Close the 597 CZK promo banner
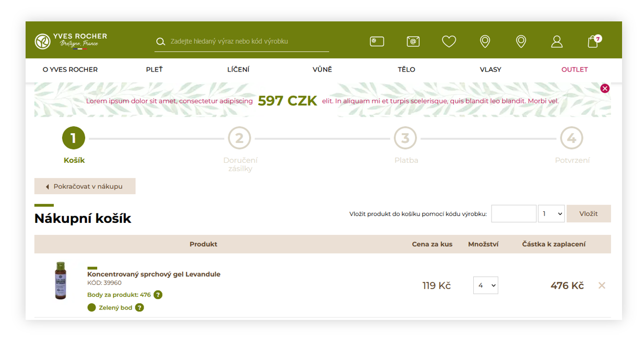The height and width of the screenshot is (346, 644). coord(605,88)
